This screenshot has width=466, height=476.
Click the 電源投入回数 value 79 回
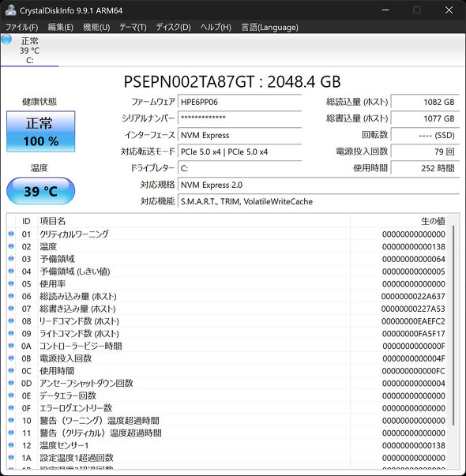pos(425,152)
